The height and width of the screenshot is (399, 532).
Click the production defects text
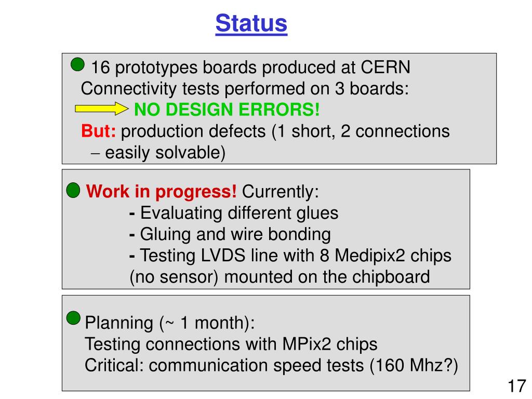pos(193,131)
